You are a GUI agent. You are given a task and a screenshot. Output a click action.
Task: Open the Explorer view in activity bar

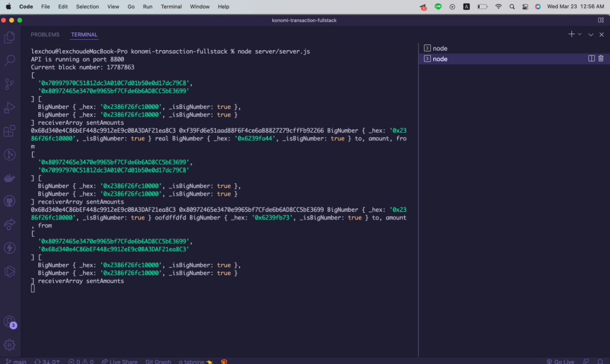click(10, 38)
